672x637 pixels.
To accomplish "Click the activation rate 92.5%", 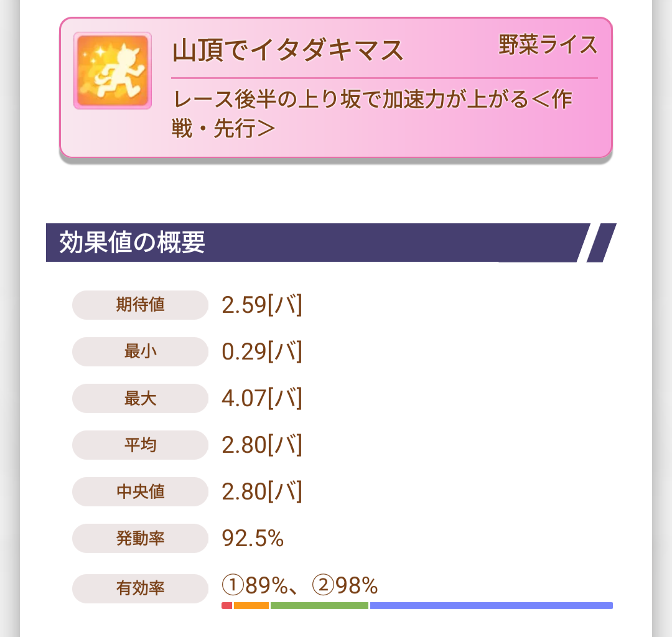I will coord(253,539).
